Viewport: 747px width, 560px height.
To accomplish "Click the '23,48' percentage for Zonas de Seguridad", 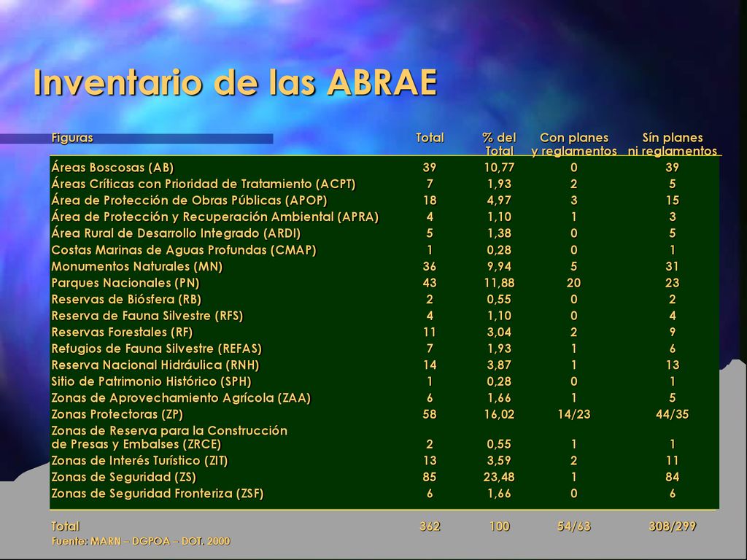I will click(x=499, y=477).
